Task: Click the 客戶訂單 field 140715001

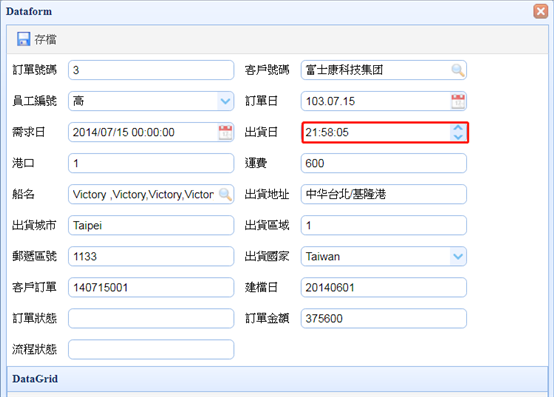Action: point(151,288)
